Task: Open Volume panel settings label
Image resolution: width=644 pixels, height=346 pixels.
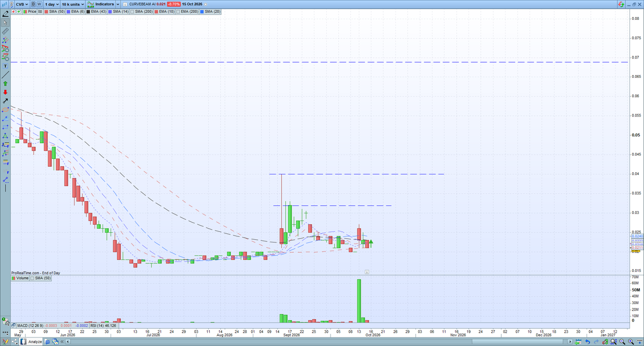Action: pyautogui.click(x=20, y=278)
